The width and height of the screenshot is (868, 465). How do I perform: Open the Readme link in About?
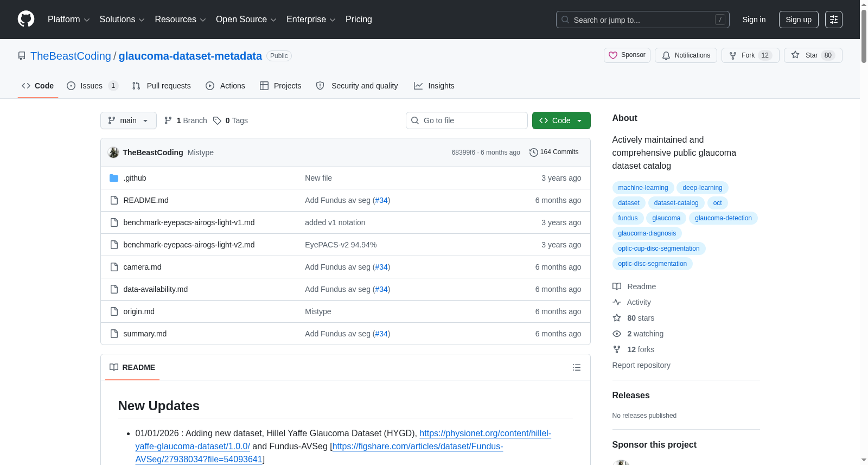click(634, 286)
